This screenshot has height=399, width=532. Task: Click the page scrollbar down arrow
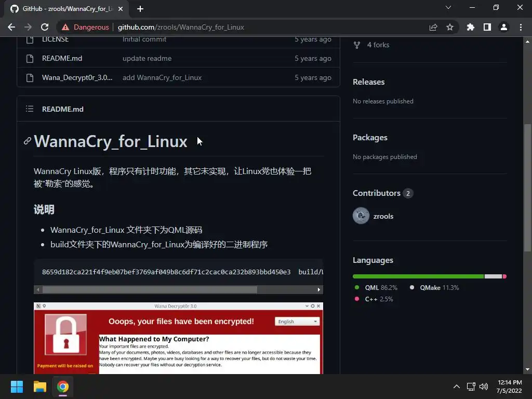(528, 369)
